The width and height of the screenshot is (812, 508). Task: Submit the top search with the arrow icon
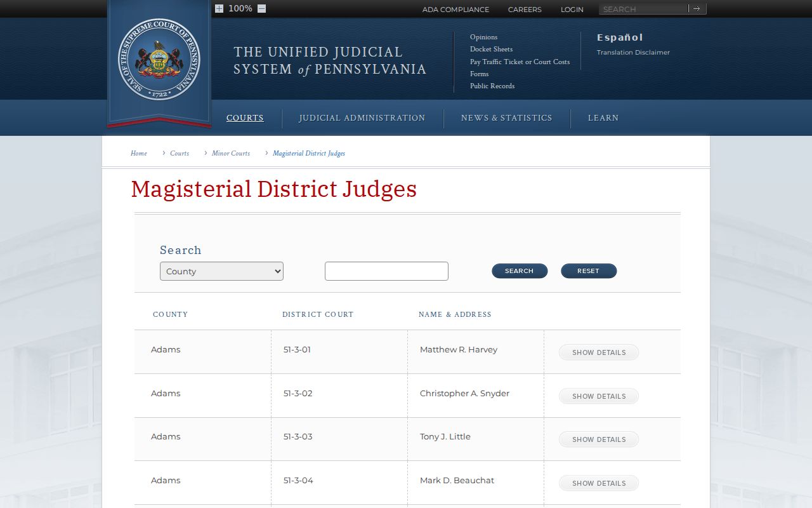click(697, 9)
